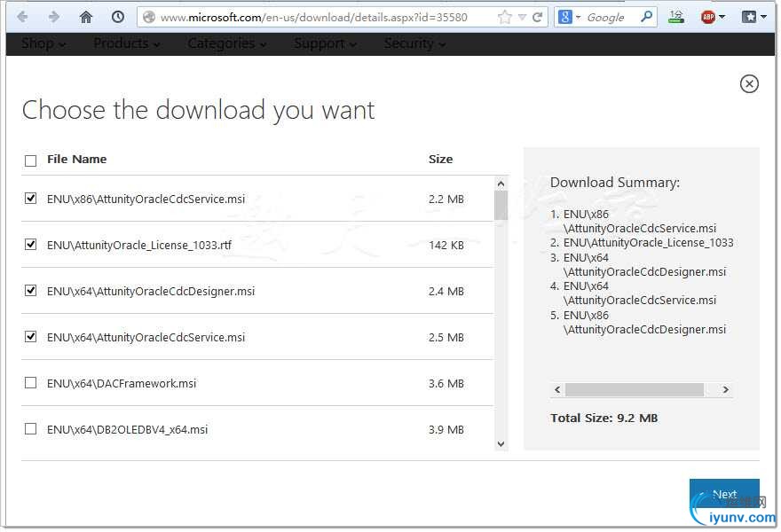Open the search engine selector dropdown

point(579,18)
